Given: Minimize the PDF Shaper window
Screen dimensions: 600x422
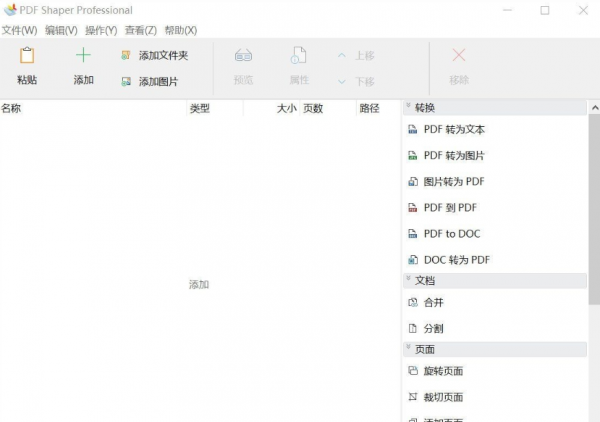Looking at the screenshot, I should click(x=507, y=10).
